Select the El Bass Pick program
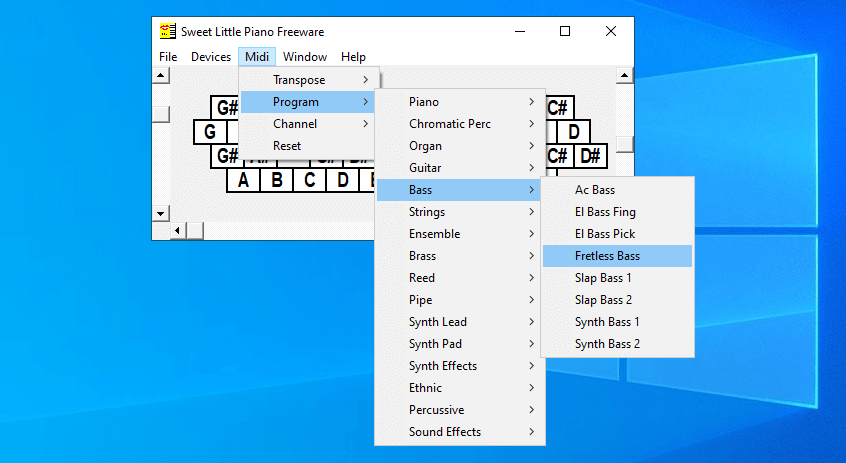This screenshot has width=846, height=463. pyautogui.click(x=617, y=234)
